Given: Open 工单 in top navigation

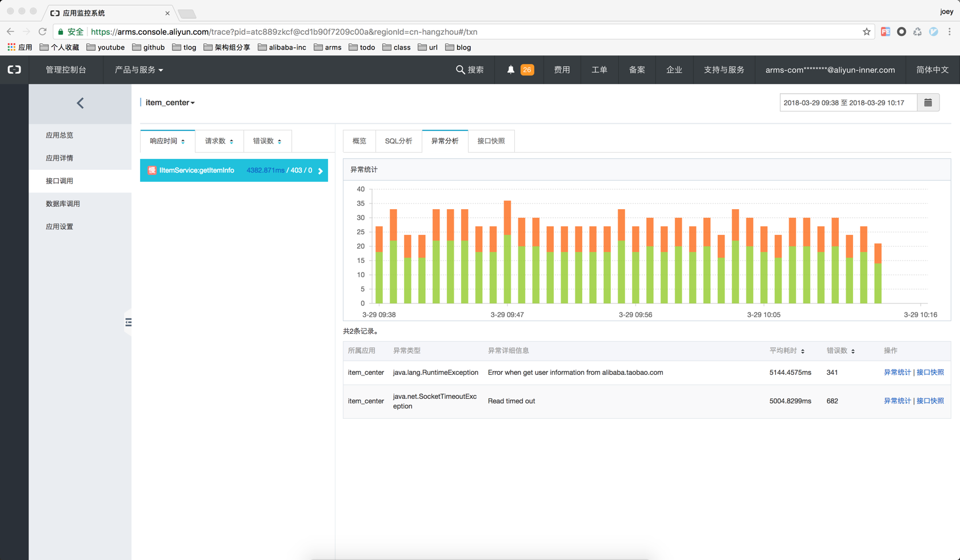Looking at the screenshot, I should pos(599,70).
